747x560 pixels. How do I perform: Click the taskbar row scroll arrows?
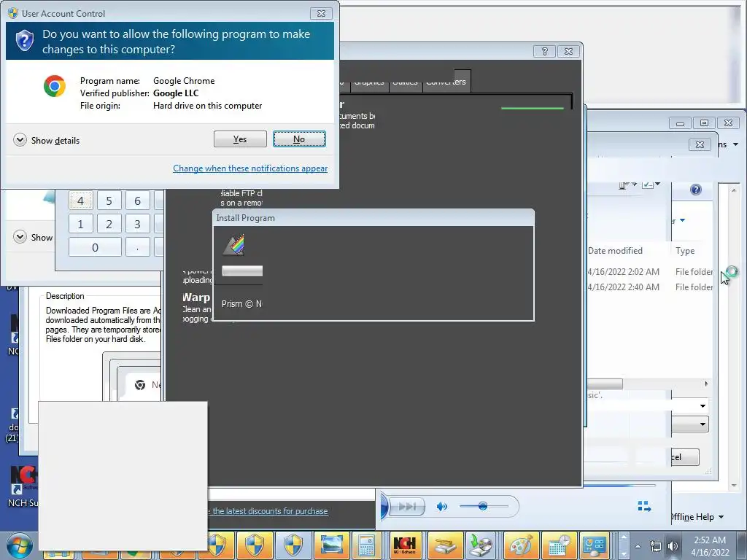623,545
